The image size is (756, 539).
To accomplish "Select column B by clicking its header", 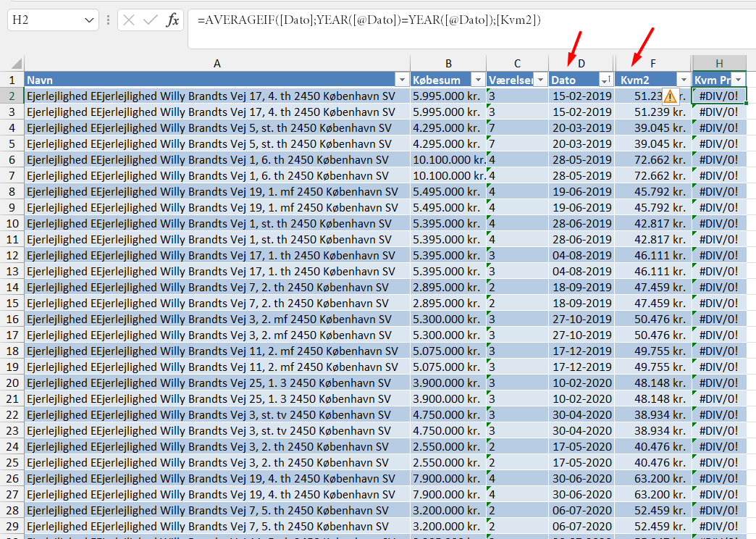I will 448,64.
